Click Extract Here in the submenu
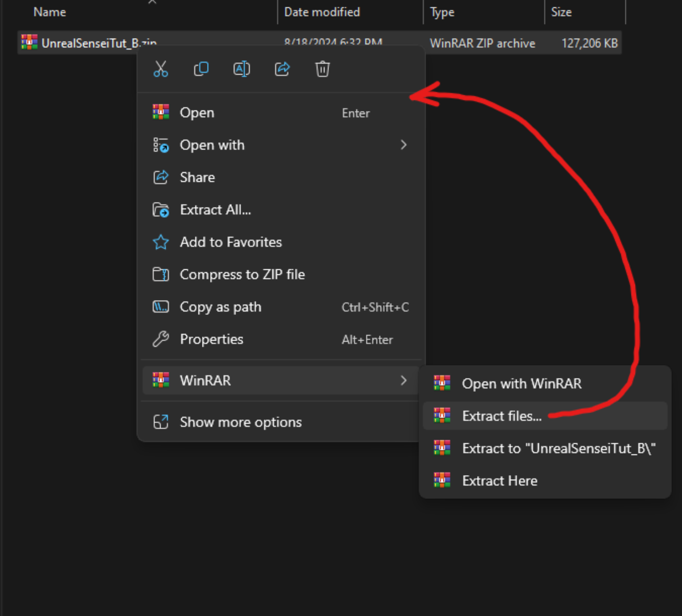Screen dimensions: 682x616 [x=500, y=480]
